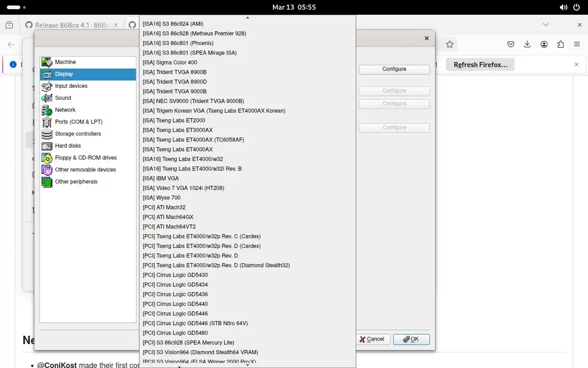Switch to Release 86Box 4.1 tab
This screenshot has width=588, height=368.
coord(71,25)
